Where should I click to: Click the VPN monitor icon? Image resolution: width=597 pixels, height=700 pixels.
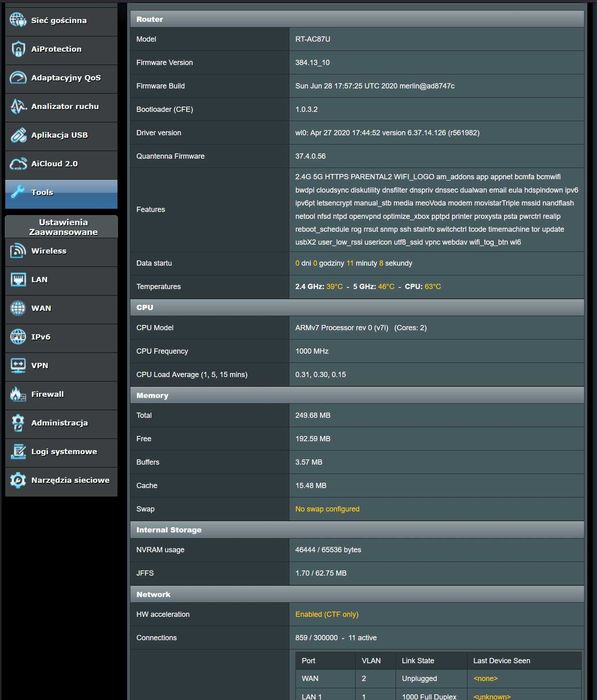pyautogui.click(x=18, y=365)
